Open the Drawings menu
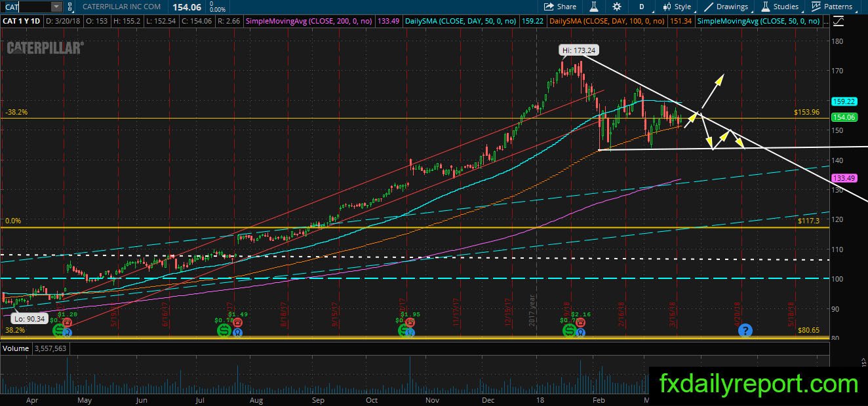 pyautogui.click(x=727, y=7)
